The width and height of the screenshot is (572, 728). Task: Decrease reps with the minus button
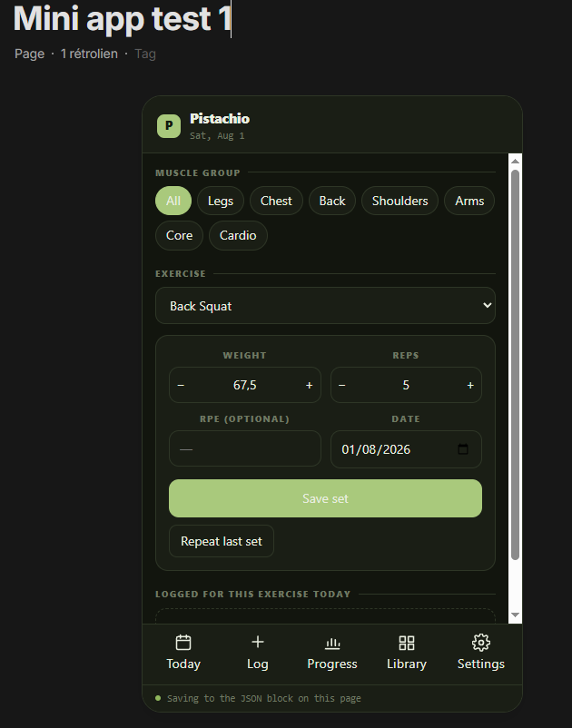(342, 385)
